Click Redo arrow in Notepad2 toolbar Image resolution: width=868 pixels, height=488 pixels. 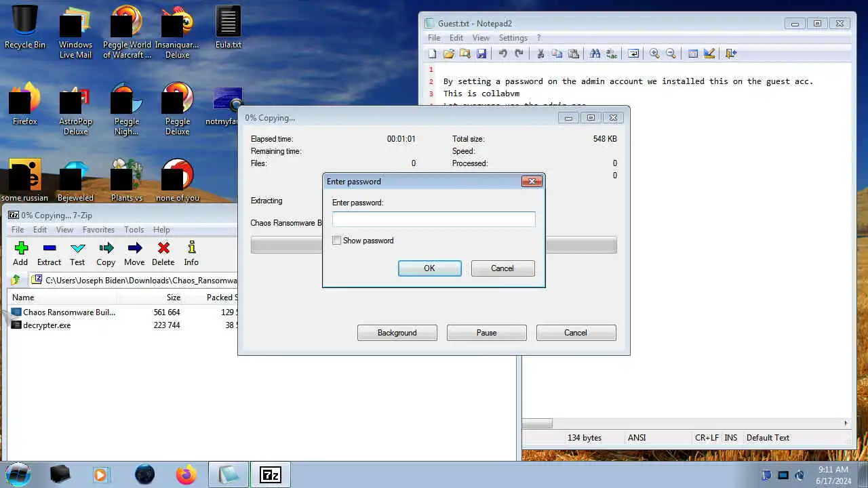click(x=519, y=54)
